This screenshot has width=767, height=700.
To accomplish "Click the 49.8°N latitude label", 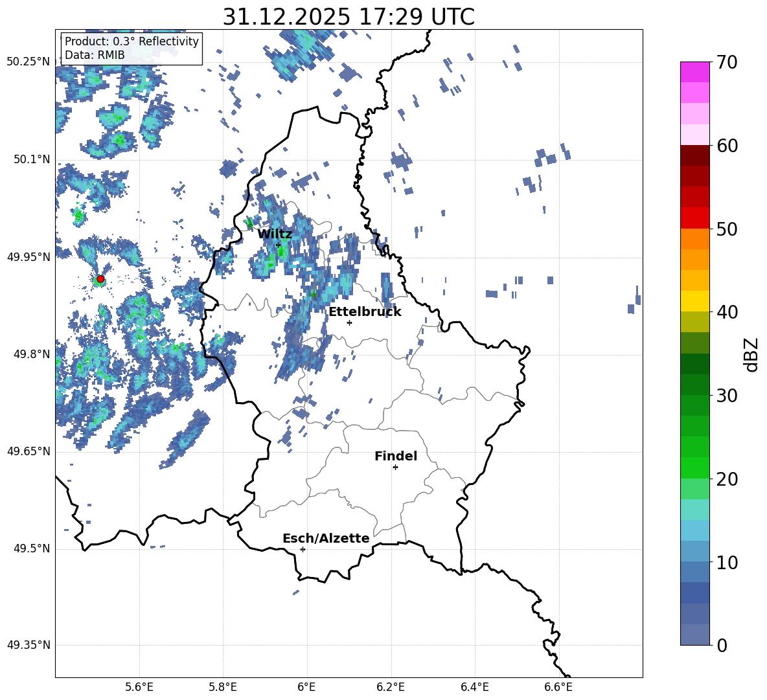I will click(32, 354).
